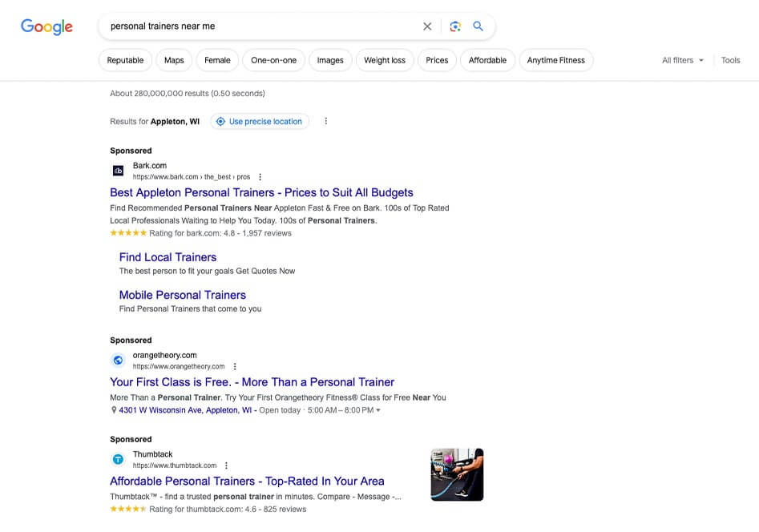This screenshot has height=532, width=759.
Task: Clear the search box text
Action: pyautogui.click(x=427, y=26)
